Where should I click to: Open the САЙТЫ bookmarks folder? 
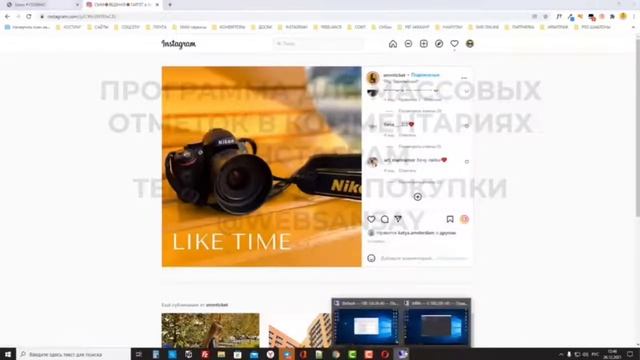(x=98, y=27)
